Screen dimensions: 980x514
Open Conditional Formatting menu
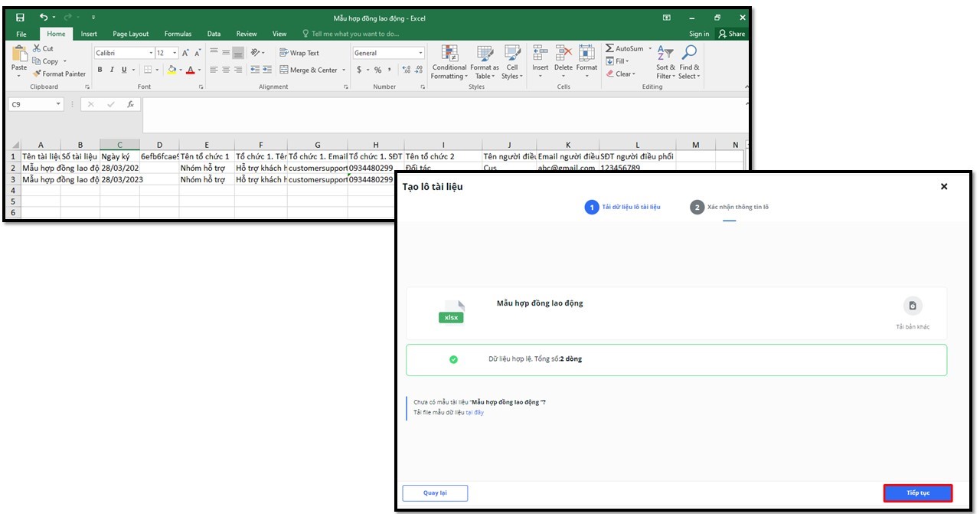click(x=449, y=62)
